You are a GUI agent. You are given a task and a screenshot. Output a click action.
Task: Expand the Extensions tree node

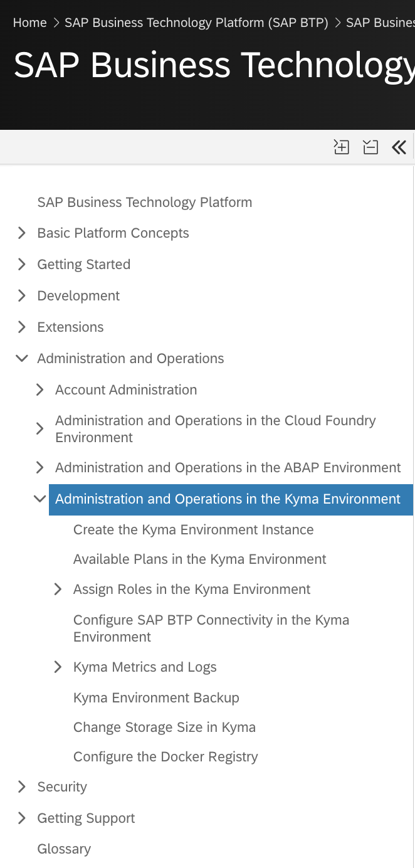22,327
